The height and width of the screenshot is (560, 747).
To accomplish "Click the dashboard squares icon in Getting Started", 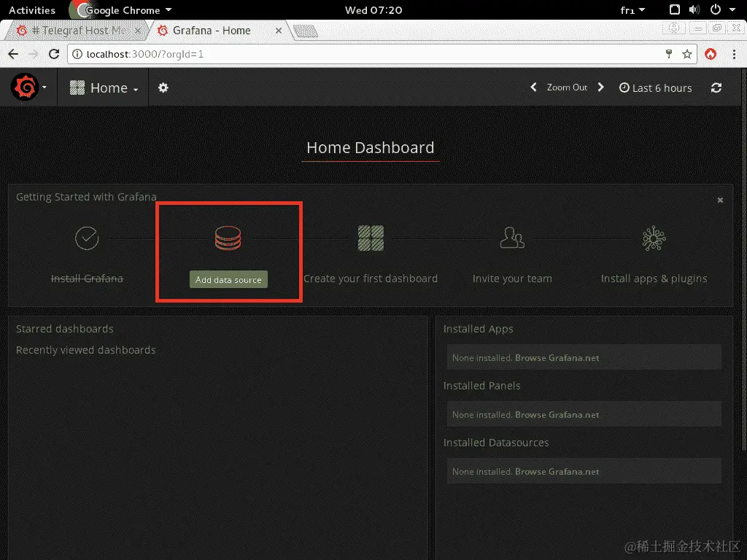I will (371, 238).
